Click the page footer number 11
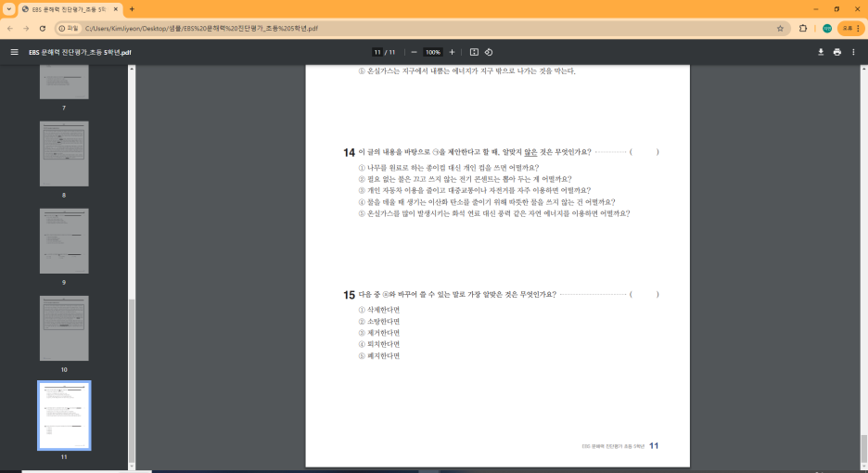Screen dimensions: 868x473 pos(654,446)
